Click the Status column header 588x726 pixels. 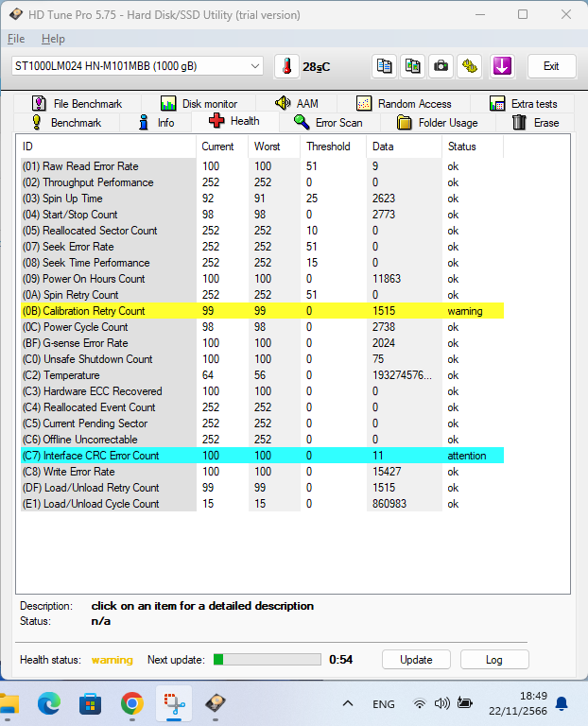pos(473,147)
